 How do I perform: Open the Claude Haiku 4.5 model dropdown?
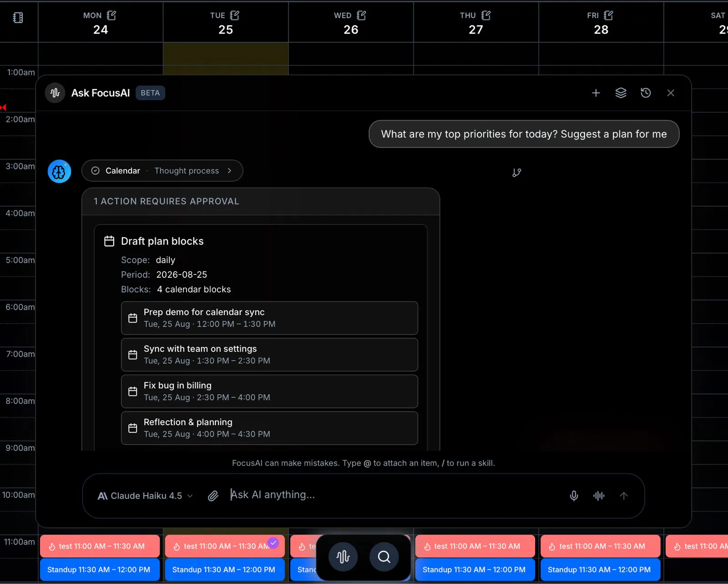pyautogui.click(x=145, y=496)
